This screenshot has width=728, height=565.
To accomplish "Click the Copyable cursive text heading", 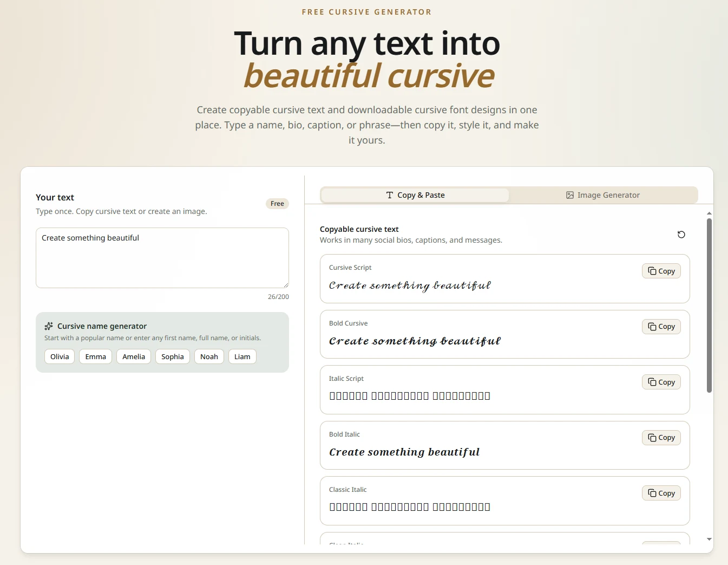I will pyautogui.click(x=359, y=229).
